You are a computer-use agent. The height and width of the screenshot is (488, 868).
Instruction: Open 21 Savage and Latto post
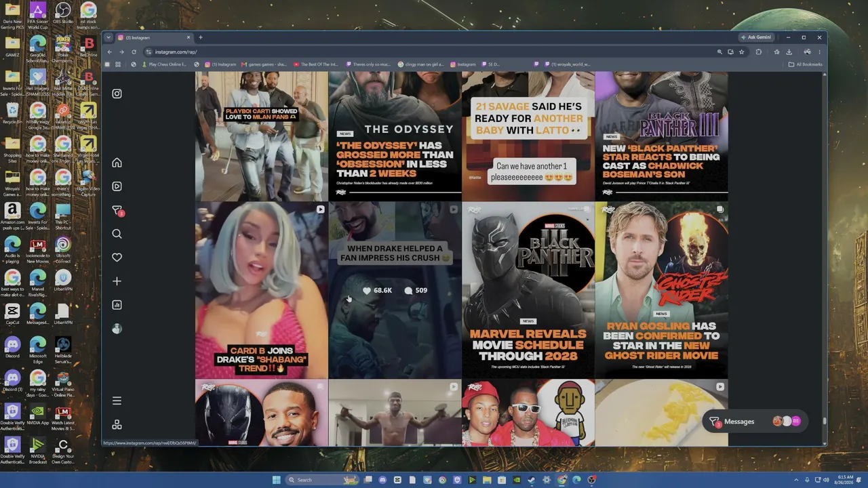click(528, 136)
